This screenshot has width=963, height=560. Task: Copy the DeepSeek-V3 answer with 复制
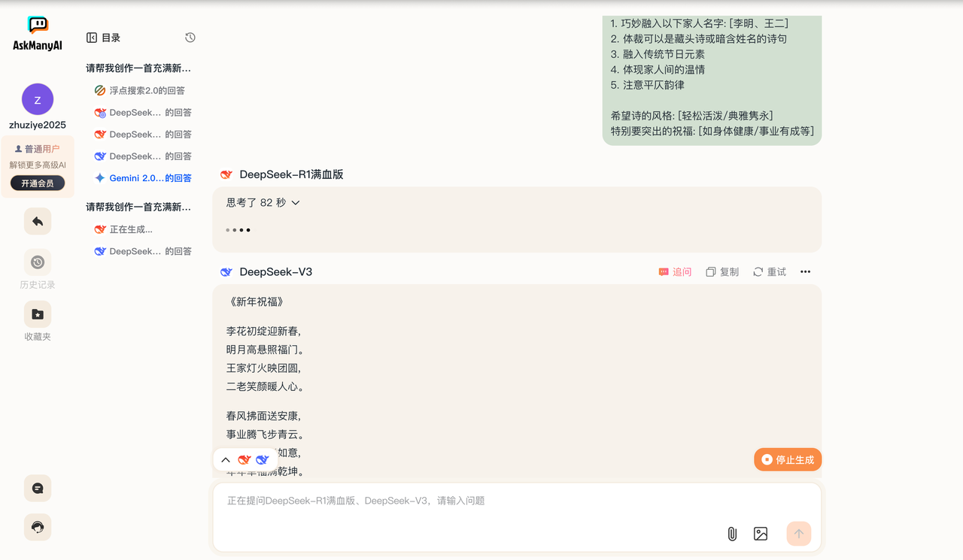coord(722,272)
